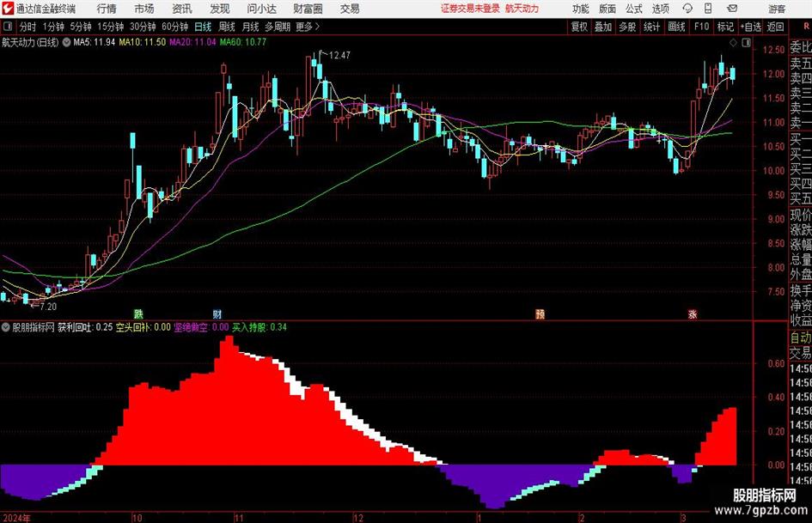Toggle the side panel icon beside the diamond

(746, 43)
